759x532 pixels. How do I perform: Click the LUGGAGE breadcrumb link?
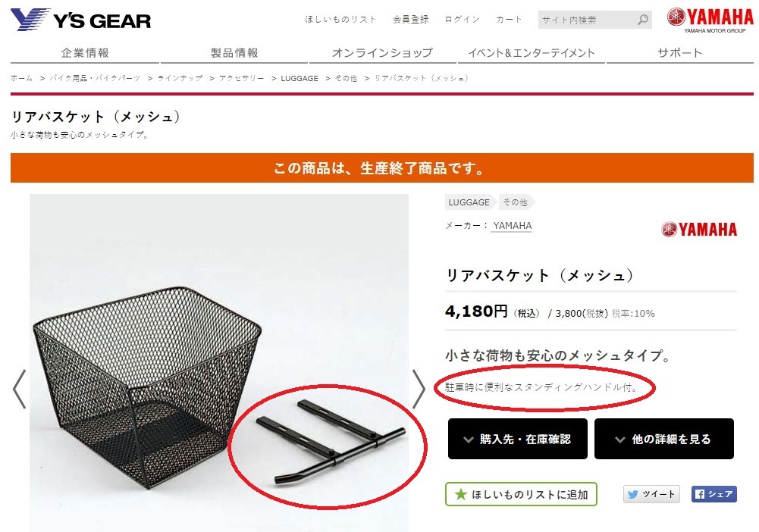pos(300,78)
